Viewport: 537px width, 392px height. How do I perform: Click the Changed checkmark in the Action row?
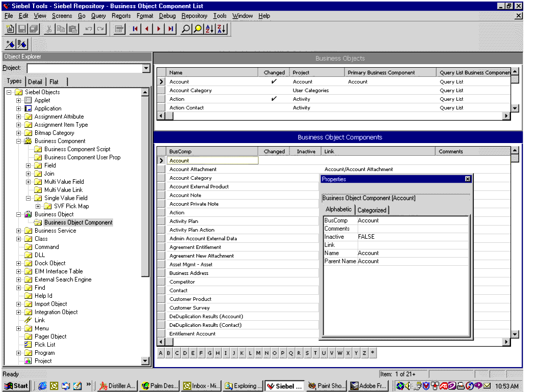point(274,99)
